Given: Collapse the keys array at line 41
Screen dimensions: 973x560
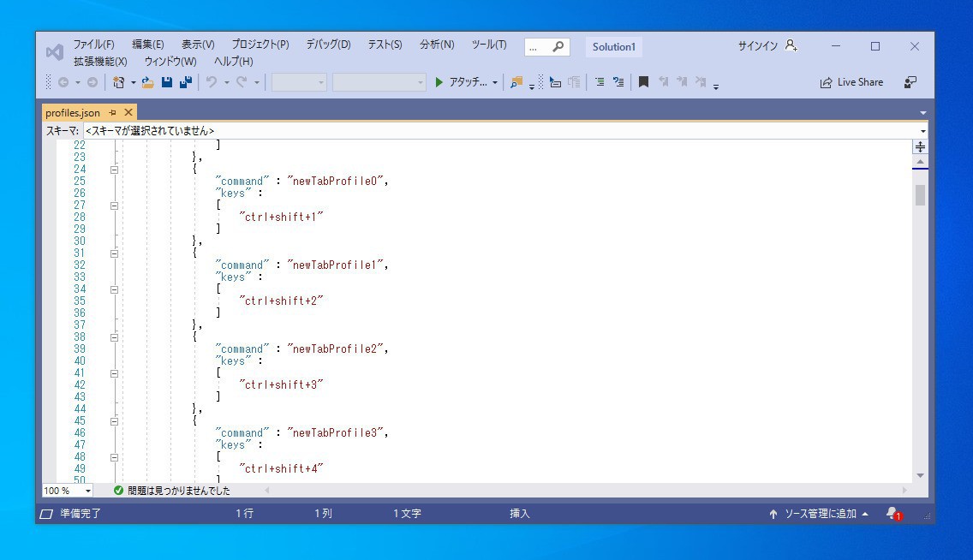Looking at the screenshot, I should point(114,373).
